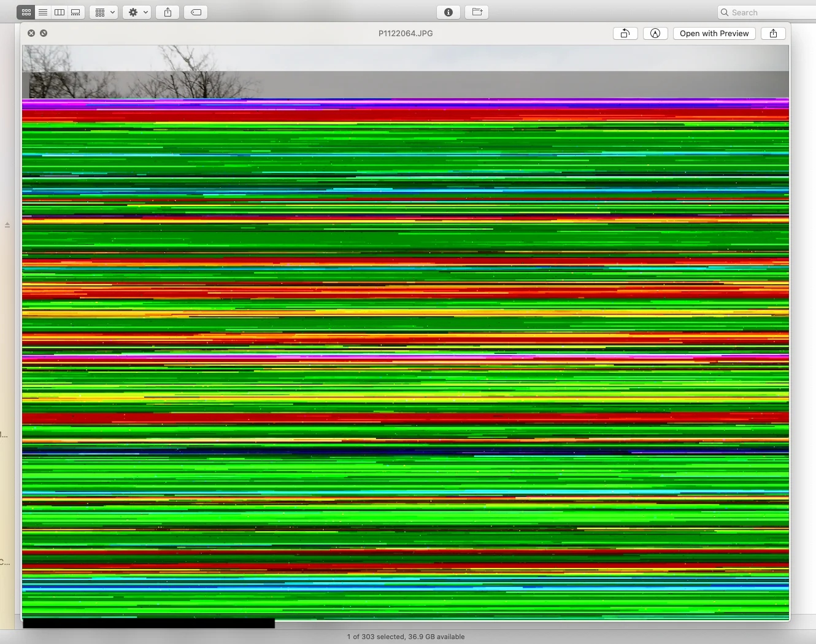Open the gear Action menu
The height and width of the screenshot is (644, 816).
point(137,12)
